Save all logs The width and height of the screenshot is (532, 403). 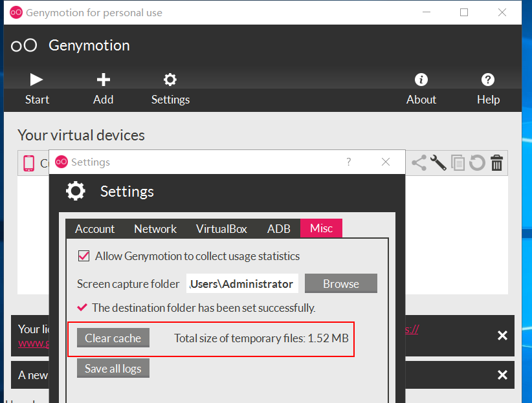113,369
